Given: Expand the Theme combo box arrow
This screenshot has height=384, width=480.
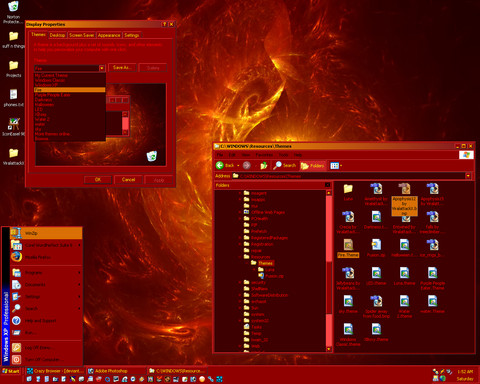Looking at the screenshot, I should pyautogui.click(x=102, y=68).
